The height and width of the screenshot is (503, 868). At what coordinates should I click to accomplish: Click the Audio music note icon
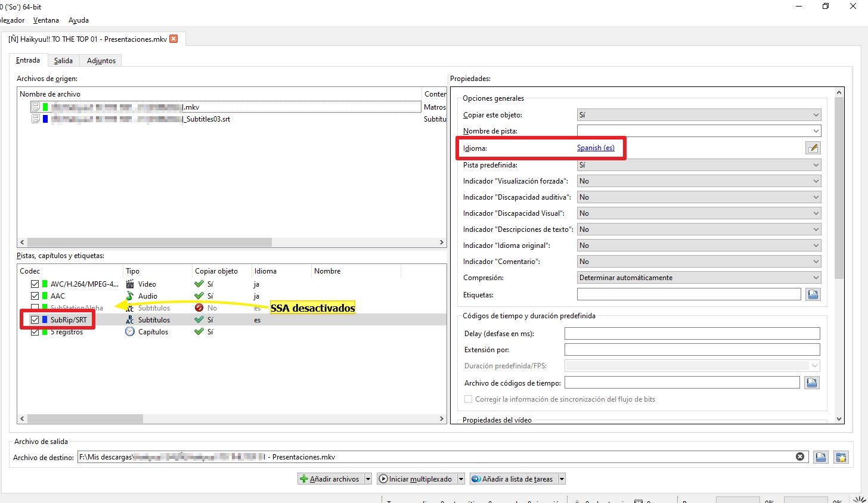point(130,296)
